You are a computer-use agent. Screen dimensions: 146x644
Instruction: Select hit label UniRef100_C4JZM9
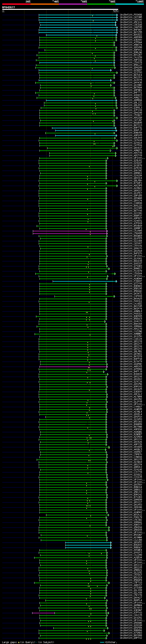coord(131,555)
